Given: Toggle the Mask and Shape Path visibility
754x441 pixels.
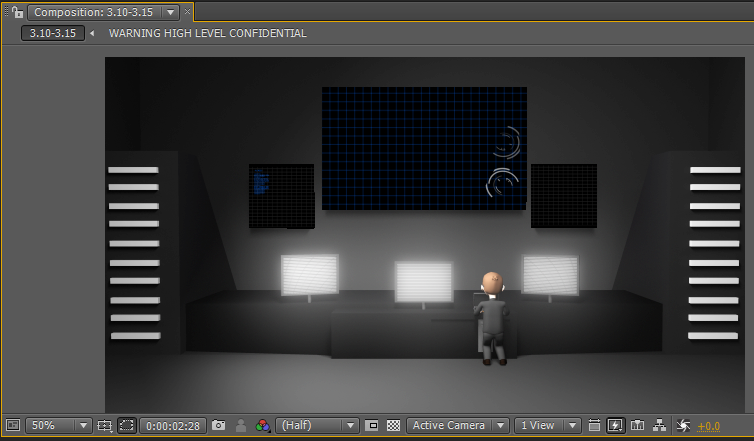Looking at the screenshot, I should (x=127, y=425).
